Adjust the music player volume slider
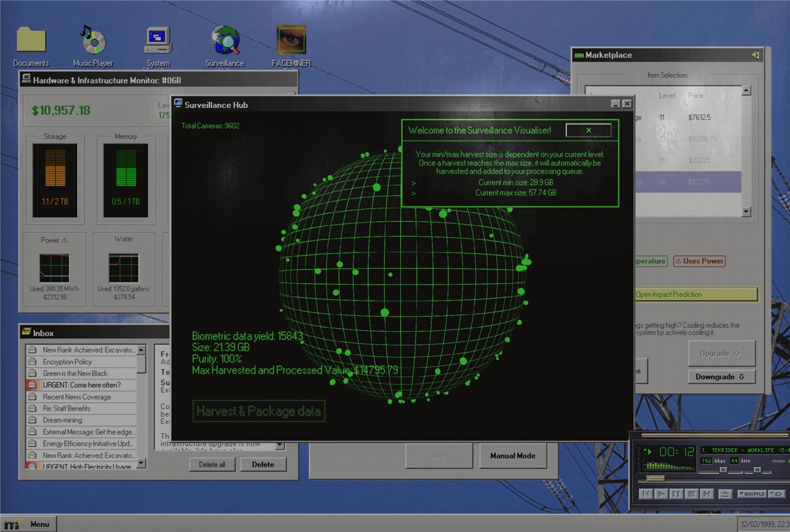 point(723,470)
